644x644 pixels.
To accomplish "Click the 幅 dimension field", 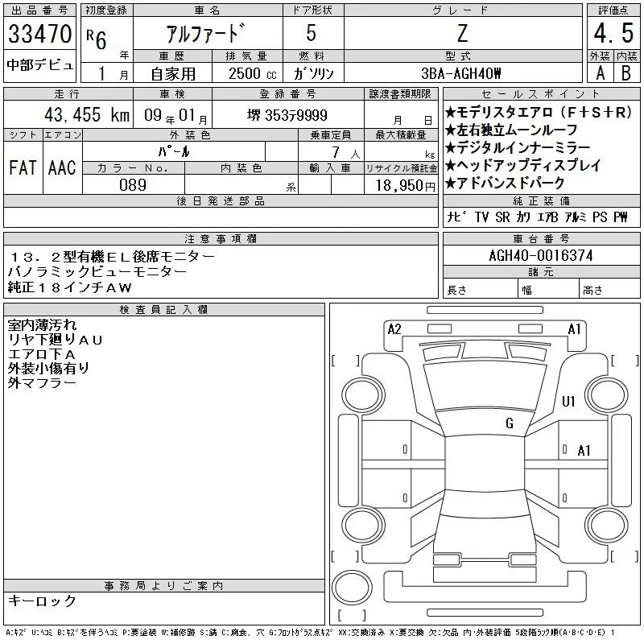I will 548,290.
